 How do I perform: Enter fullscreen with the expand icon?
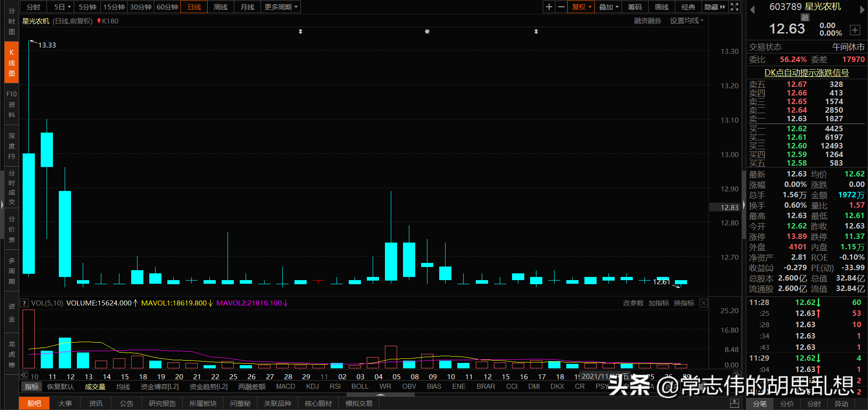(734, 7)
